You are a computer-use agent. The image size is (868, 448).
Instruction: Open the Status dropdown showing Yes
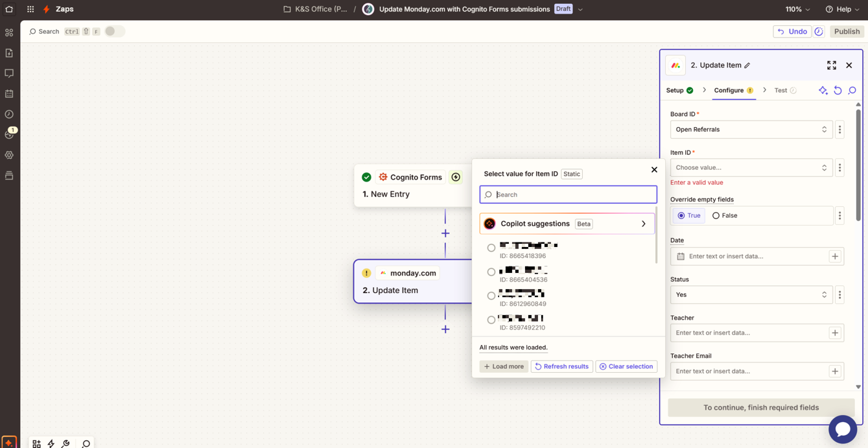pyautogui.click(x=751, y=295)
